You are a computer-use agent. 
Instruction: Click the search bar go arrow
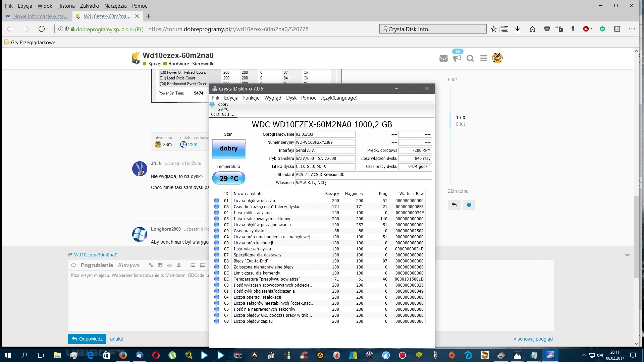pyautogui.click(x=483, y=29)
